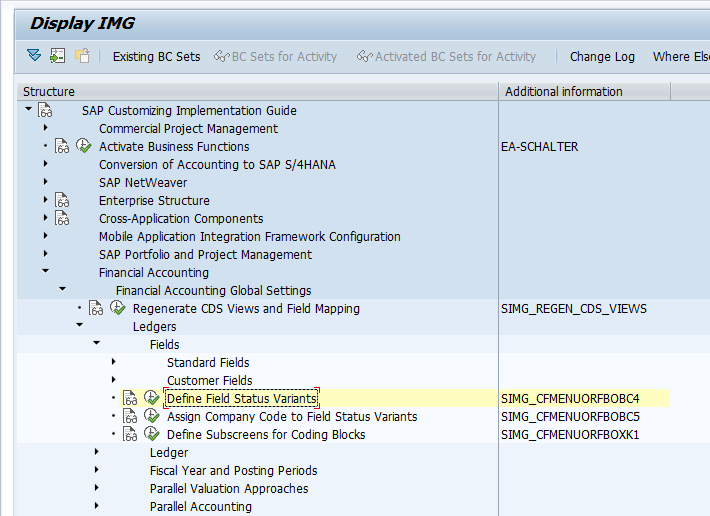
Task: Open documentation icon for SAP Customizing Implementation Guide
Action: (x=45, y=110)
